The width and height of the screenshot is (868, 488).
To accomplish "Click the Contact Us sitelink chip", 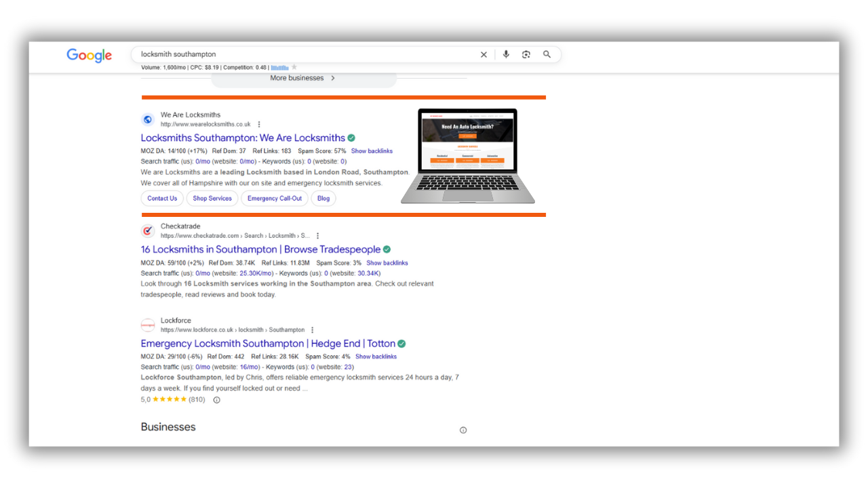I will pyautogui.click(x=162, y=199).
